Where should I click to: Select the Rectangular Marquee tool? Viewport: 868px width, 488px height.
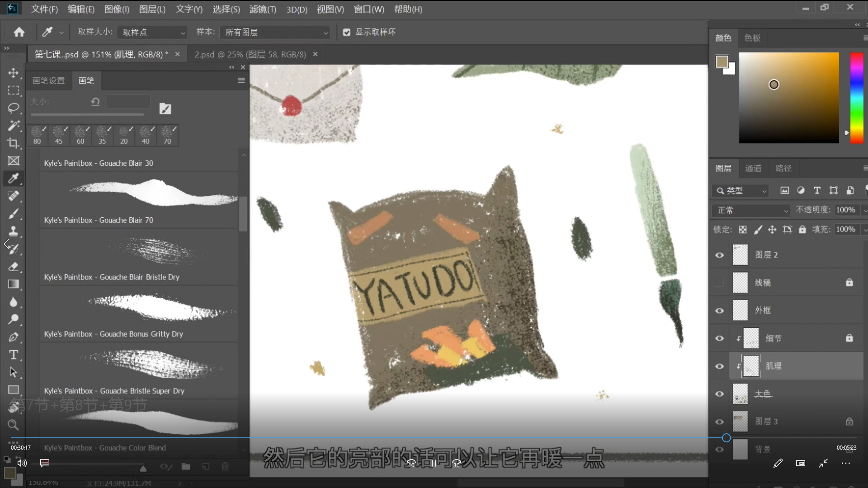click(x=14, y=90)
